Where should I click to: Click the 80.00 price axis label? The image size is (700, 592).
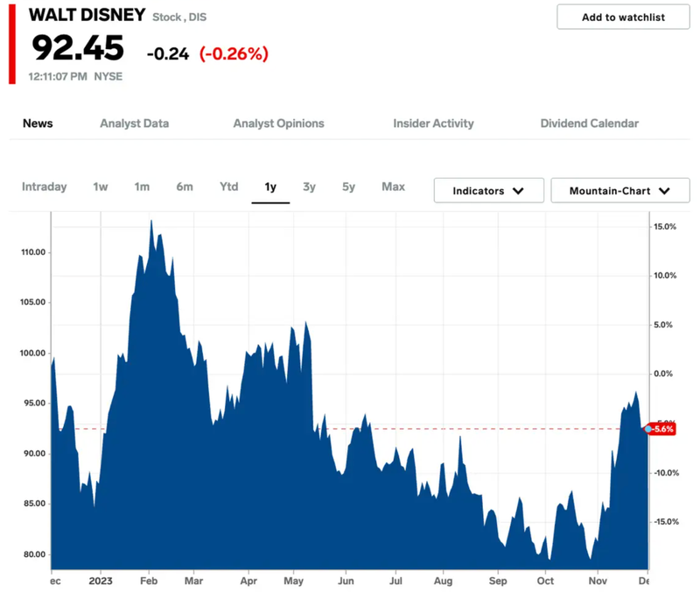pyautogui.click(x=34, y=554)
